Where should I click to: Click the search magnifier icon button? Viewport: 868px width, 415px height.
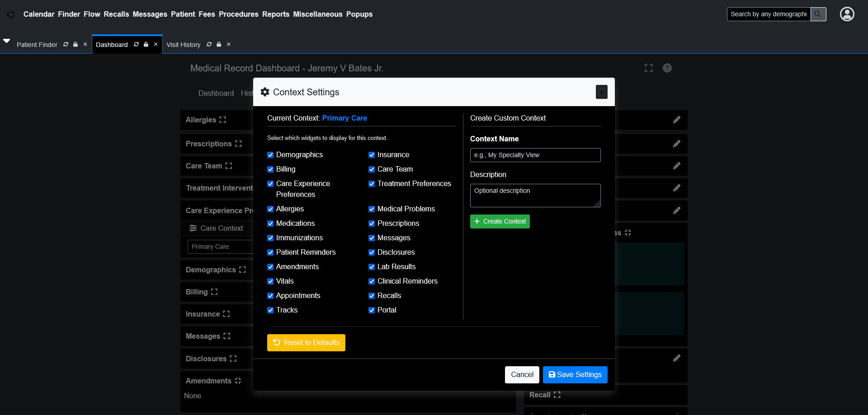[818, 14]
